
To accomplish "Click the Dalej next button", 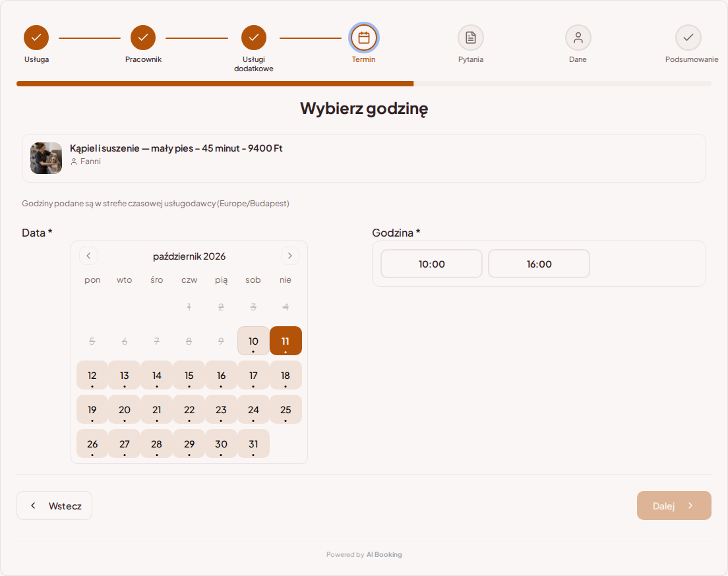I will coord(674,505).
